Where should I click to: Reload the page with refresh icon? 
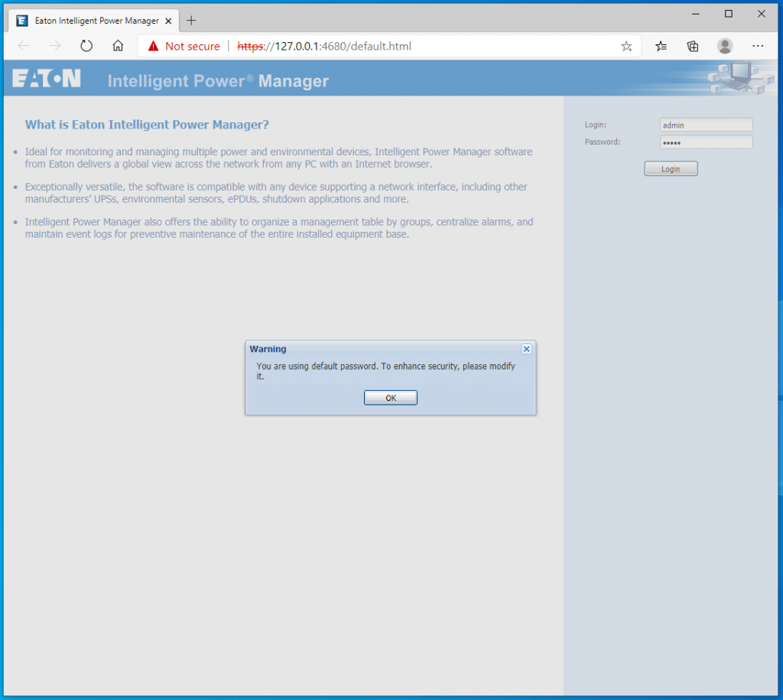pos(86,46)
